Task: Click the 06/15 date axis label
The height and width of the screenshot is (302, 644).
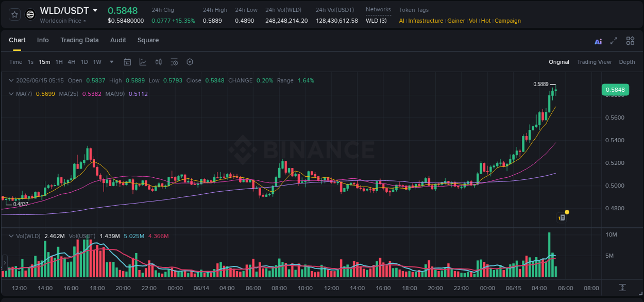Action: [x=513, y=288]
